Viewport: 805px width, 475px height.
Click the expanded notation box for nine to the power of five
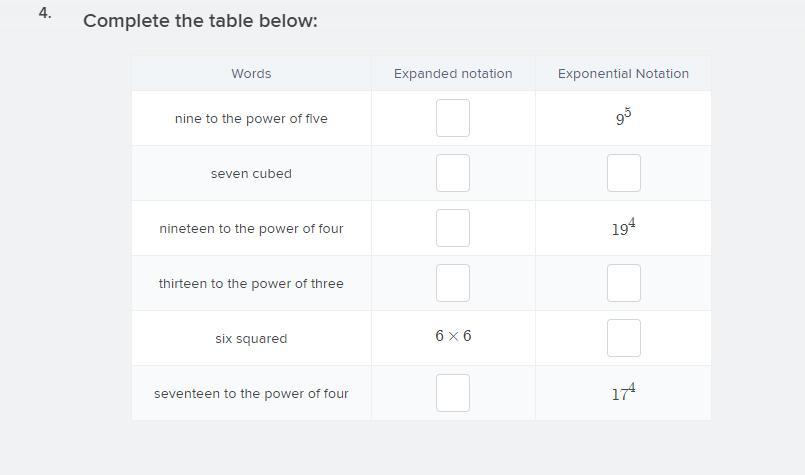click(453, 118)
